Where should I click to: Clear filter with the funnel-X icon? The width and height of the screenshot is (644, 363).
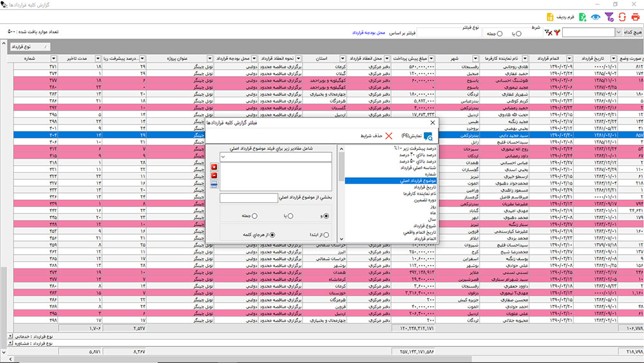click(x=548, y=32)
